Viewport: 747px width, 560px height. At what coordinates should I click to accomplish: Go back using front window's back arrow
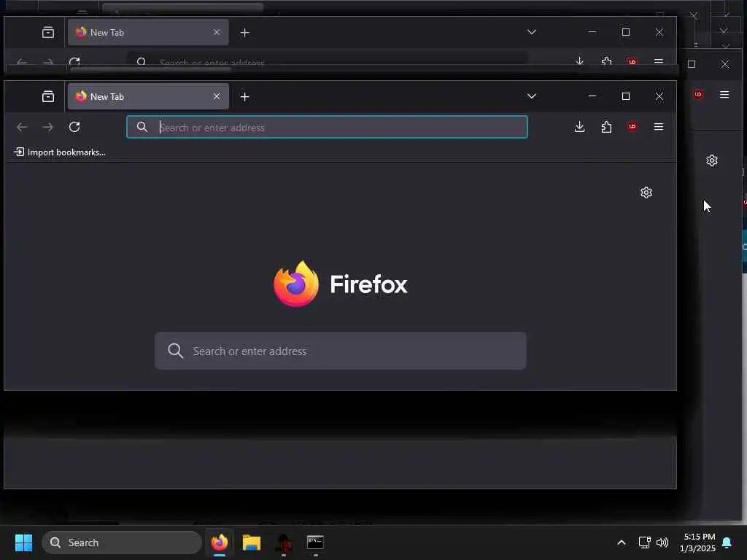[22, 127]
